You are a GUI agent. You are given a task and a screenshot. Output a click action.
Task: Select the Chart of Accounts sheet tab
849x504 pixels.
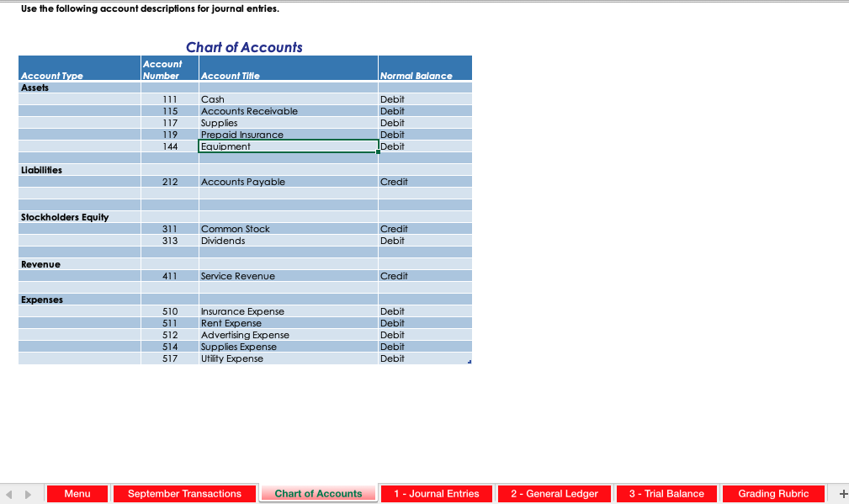point(318,493)
